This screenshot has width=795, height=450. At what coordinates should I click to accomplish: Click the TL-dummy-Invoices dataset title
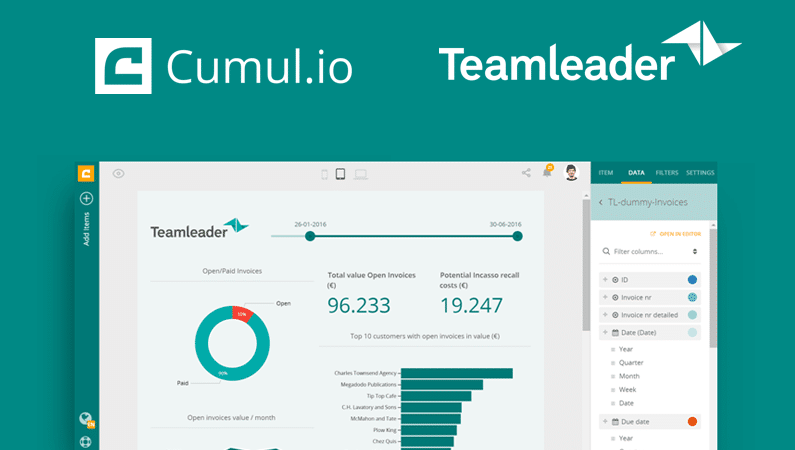click(647, 202)
